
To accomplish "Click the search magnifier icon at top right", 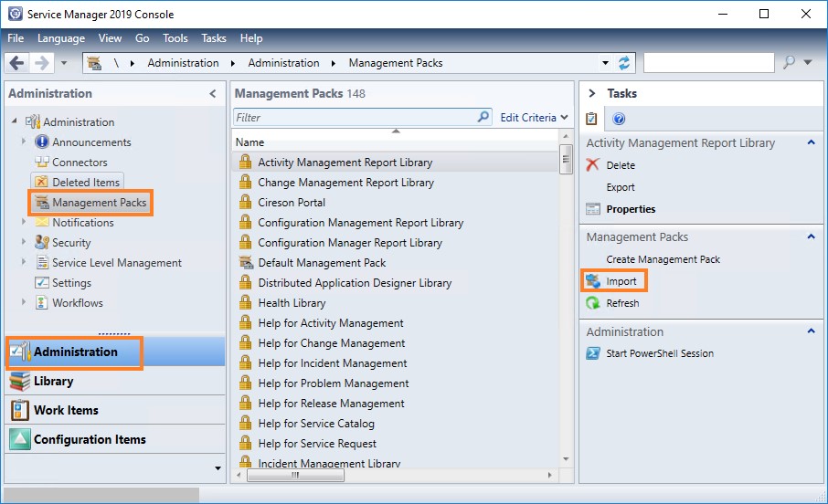I will 789,62.
